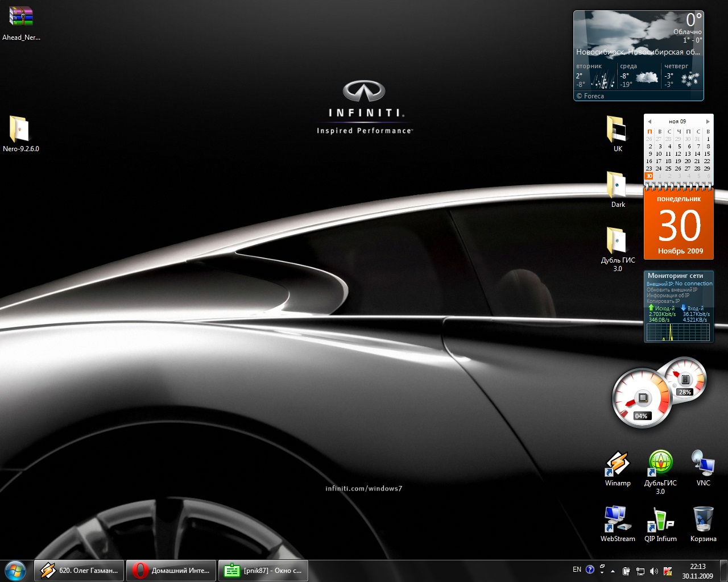Launch the ДубльГИС 3.0 shortcut
This screenshot has width=728, height=582.
tap(660, 473)
